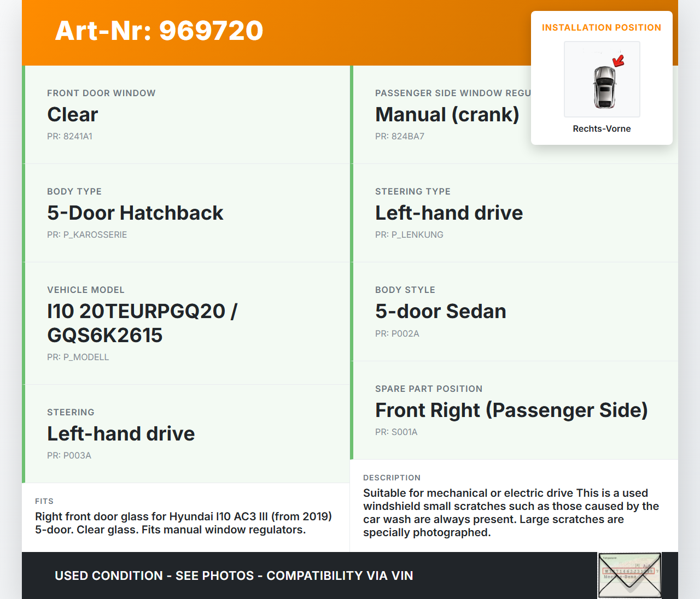Select the Hyundai I10 fitment text
Image resolution: width=700 pixels, height=599 pixels.
[x=183, y=523]
